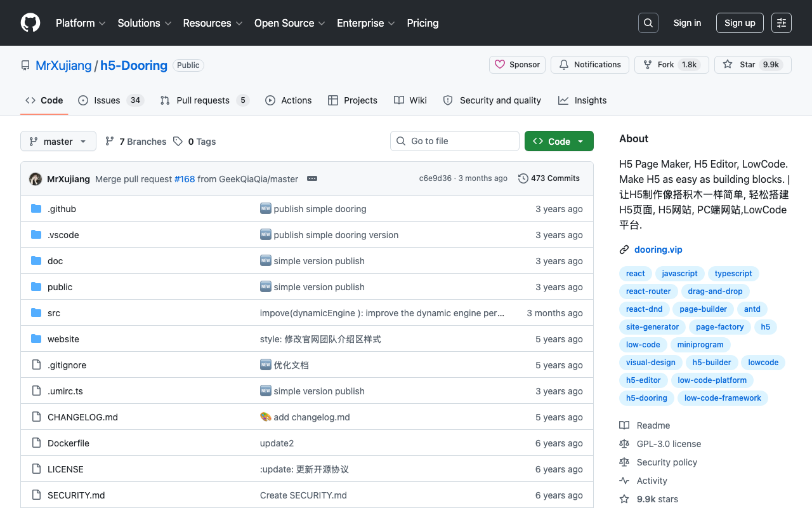Click the website folder icon

(x=36, y=339)
